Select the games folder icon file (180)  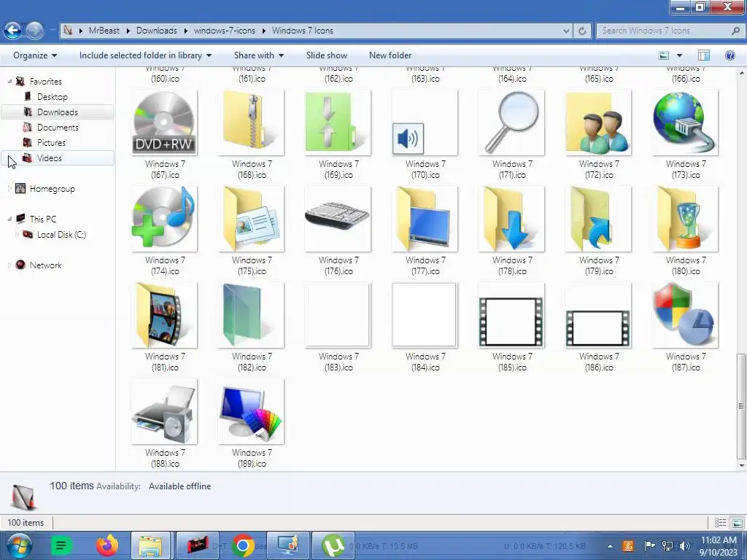click(x=685, y=219)
